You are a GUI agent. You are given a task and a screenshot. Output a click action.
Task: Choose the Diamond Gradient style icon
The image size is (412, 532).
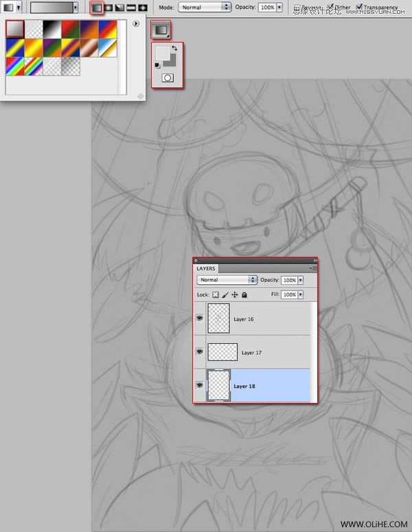tap(142, 8)
